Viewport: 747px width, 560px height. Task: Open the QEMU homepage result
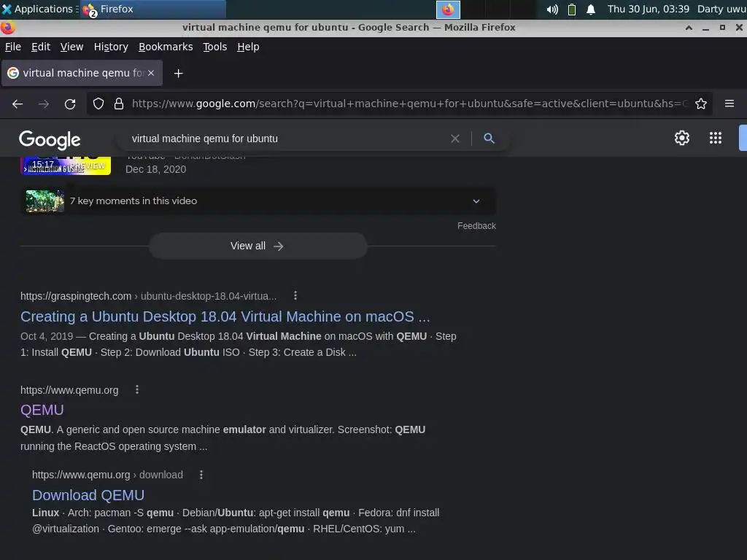(x=42, y=410)
